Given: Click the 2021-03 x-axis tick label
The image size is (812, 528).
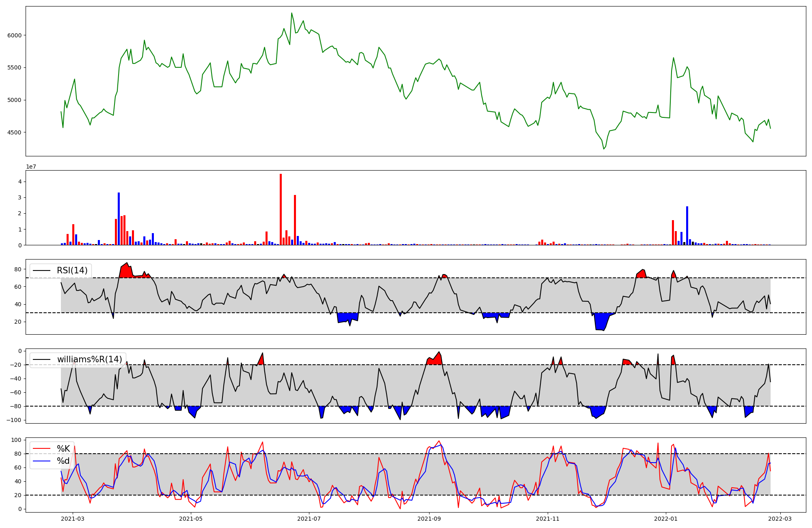Looking at the screenshot, I should coord(73,519).
